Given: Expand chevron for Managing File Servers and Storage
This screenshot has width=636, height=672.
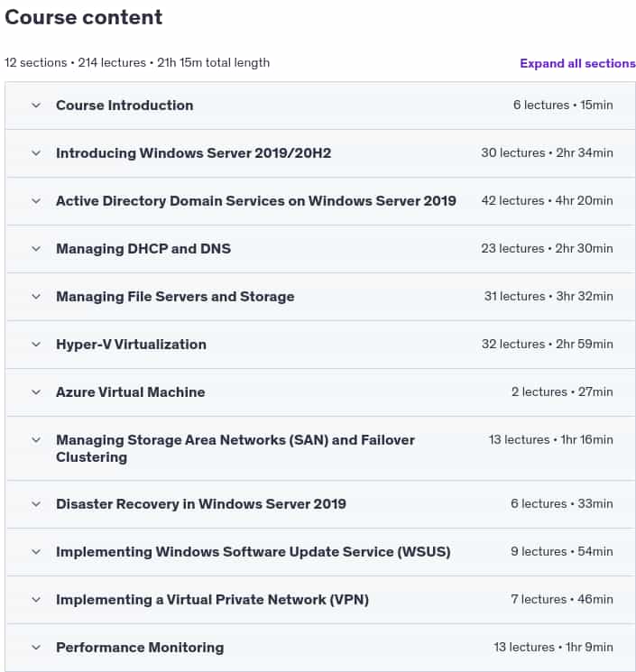Looking at the screenshot, I should (x=36, y=297).
